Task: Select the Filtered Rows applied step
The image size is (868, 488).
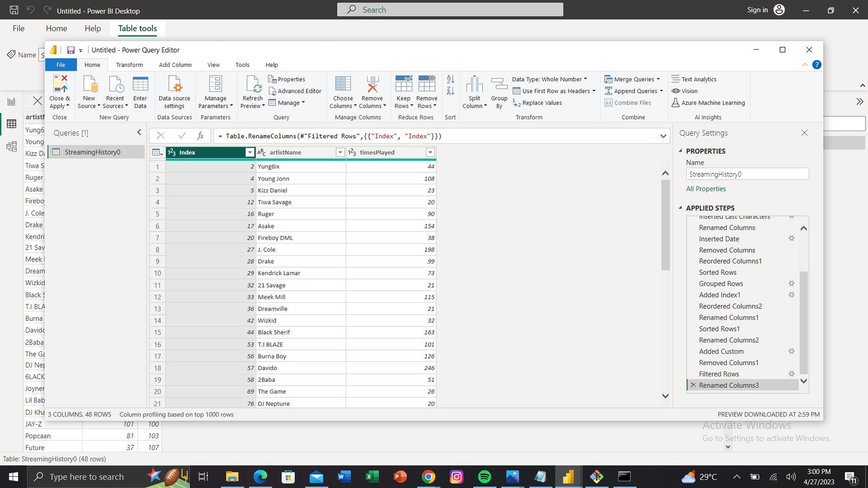Action: [719, 374]
